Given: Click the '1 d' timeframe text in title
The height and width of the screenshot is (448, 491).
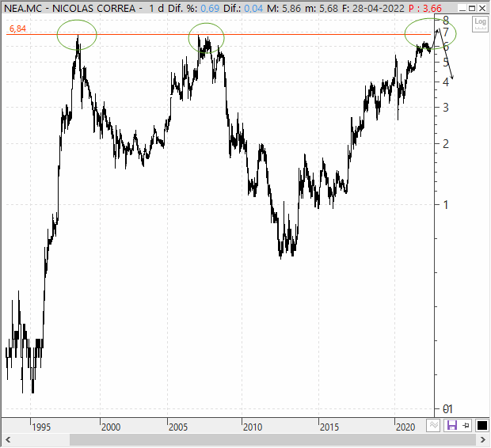Looking at the screenshot, I should pos(156,9).
